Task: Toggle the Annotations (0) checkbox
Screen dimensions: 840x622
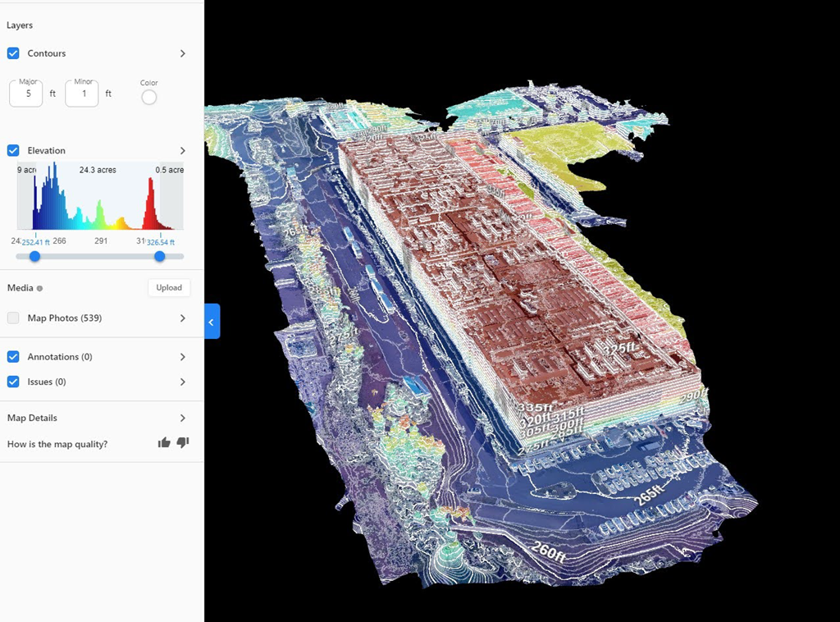Action: pyautogui.click(x=13, y=357)
